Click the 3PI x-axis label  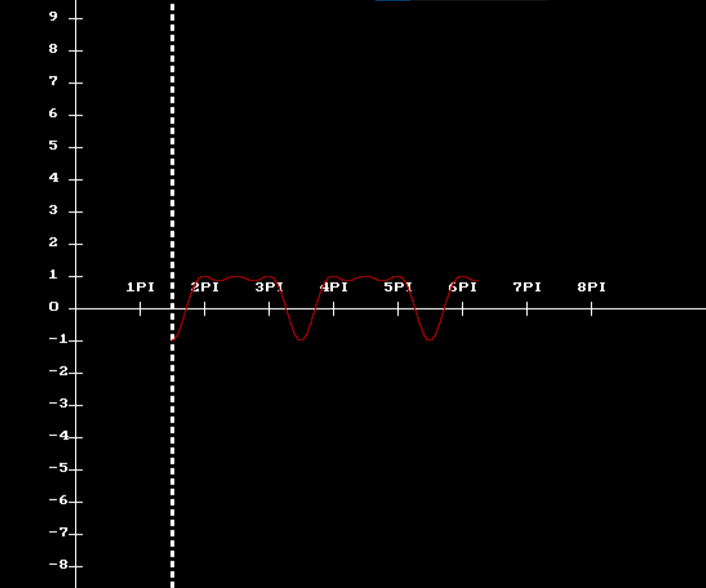269,287
